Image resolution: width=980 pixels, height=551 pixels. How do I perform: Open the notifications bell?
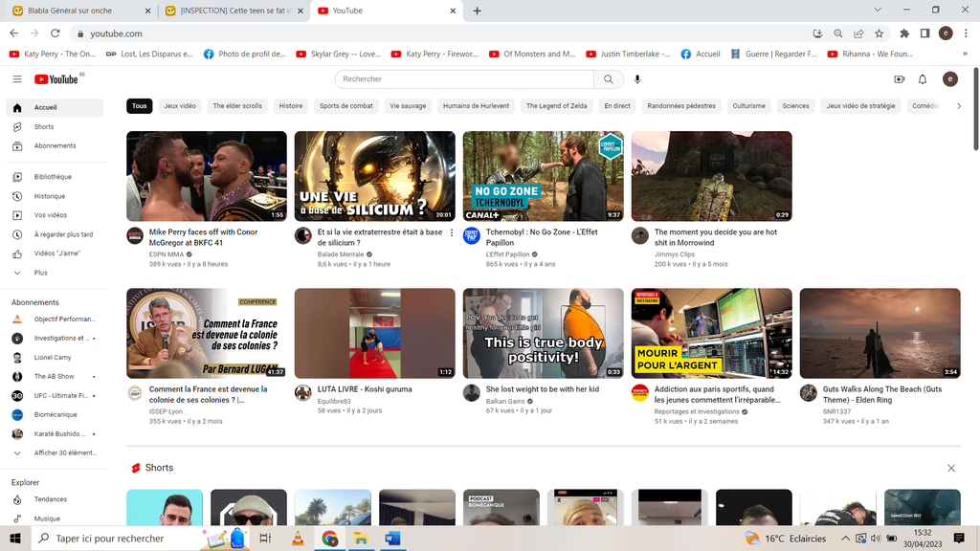(923, 79)
